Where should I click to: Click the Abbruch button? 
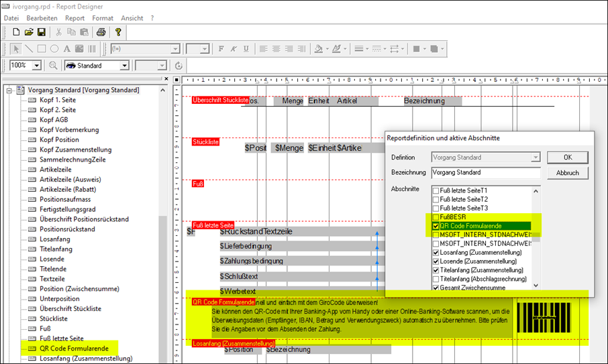(x=567, y=173)
